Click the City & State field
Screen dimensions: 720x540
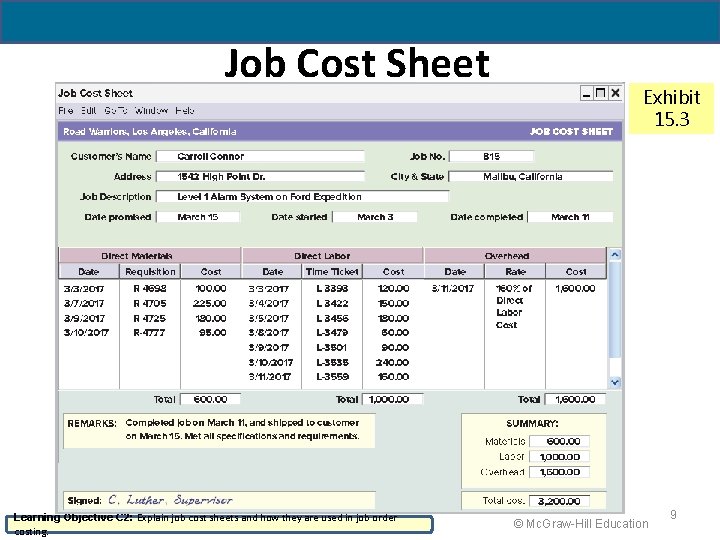(531, 177)
